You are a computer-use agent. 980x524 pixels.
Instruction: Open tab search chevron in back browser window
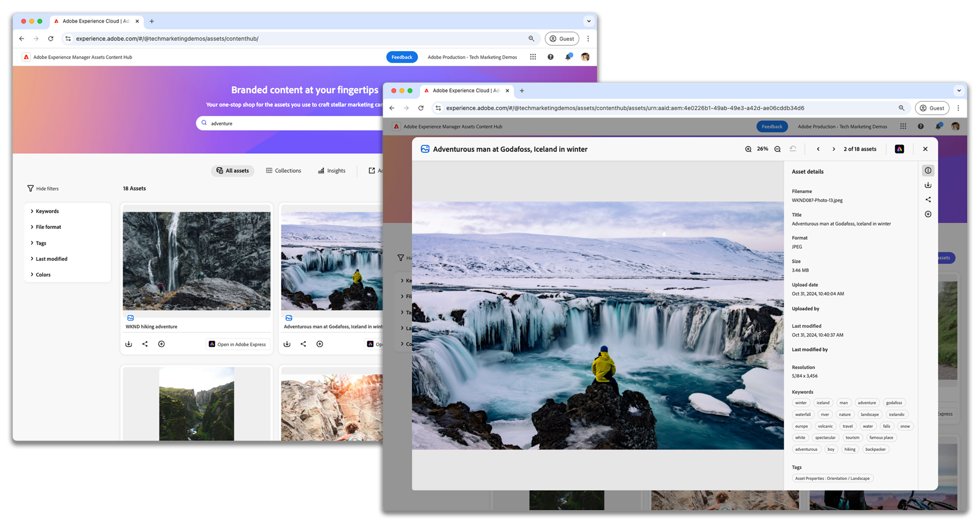point(589,21)
